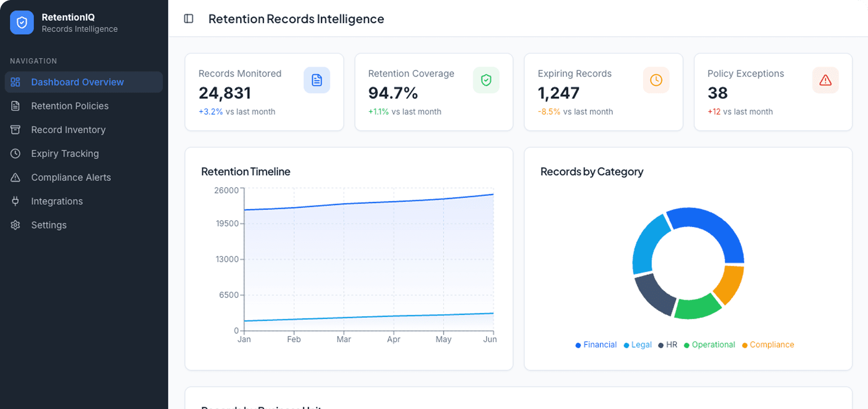Toggle the sidebar panel icon

(189, 19)
